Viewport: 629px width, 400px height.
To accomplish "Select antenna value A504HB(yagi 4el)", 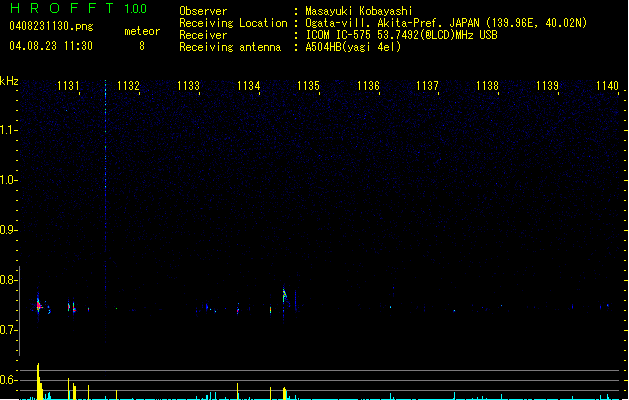I will [x=353, y=47].
